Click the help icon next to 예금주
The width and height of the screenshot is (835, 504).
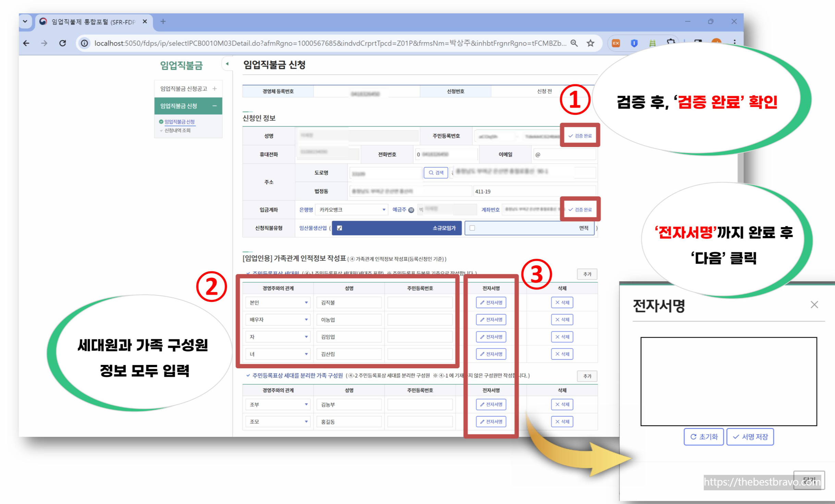click(411, 210)
